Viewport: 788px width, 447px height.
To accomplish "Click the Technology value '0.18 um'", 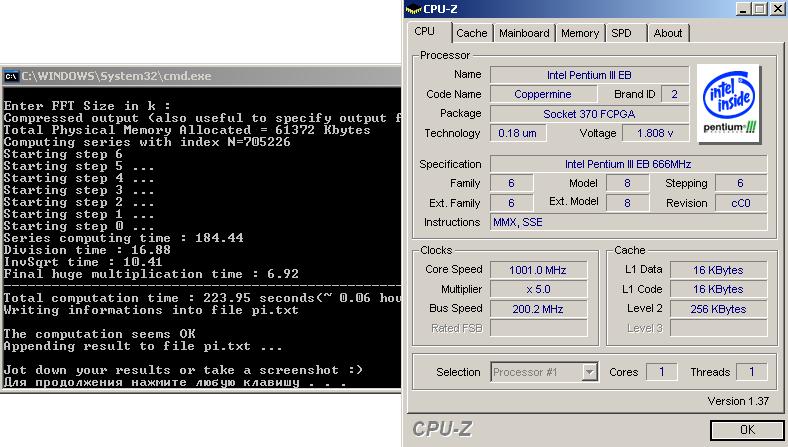I will tap(518, 133).
